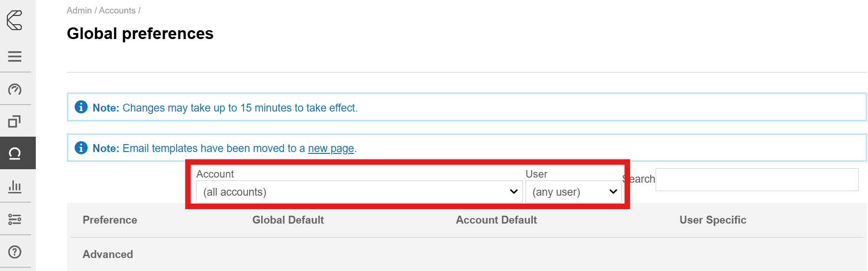This screenshot has width=868, height=271.
Task: Open the bar chart reports icon
Action: [15, 186]
